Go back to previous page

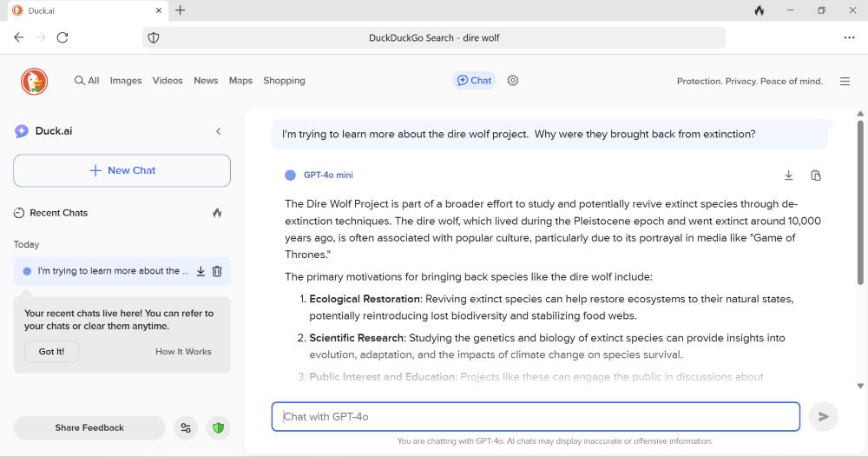coord(19,37)
